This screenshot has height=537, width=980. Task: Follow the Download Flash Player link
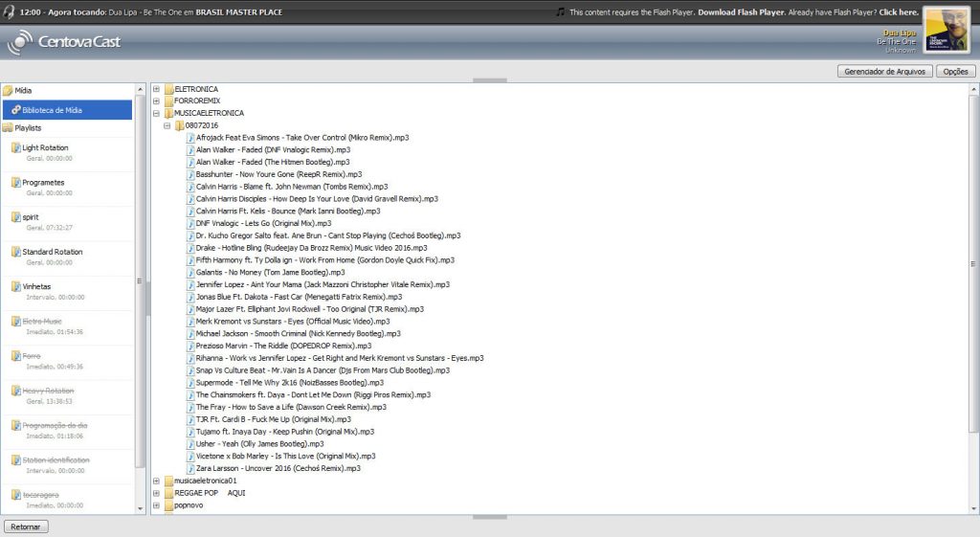coord(741,11)
